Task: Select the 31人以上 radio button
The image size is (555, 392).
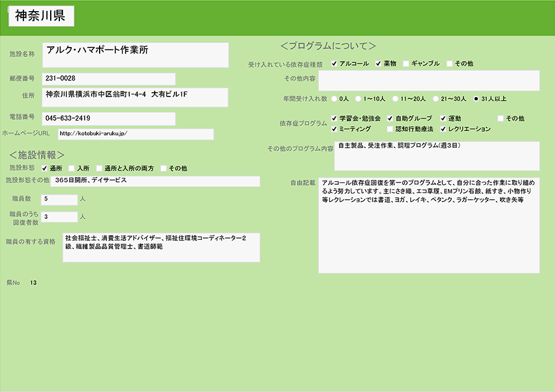Action: (x=476, y=98)
